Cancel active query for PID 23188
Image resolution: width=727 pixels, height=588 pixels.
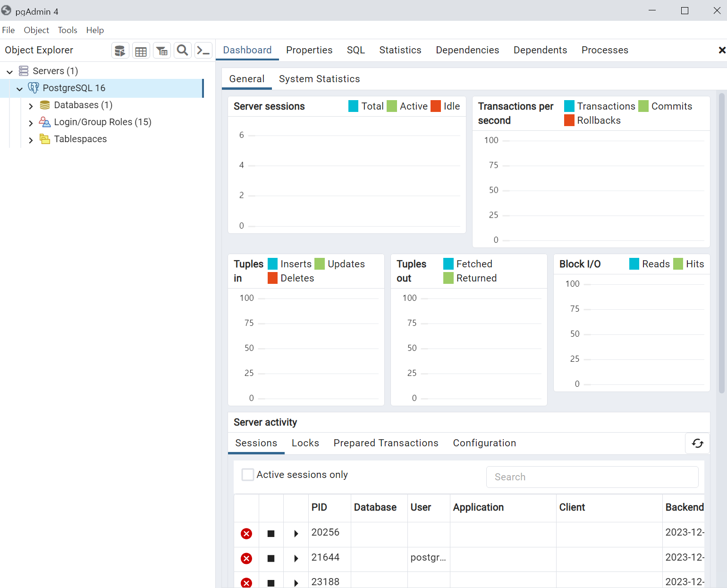[271, 583]
